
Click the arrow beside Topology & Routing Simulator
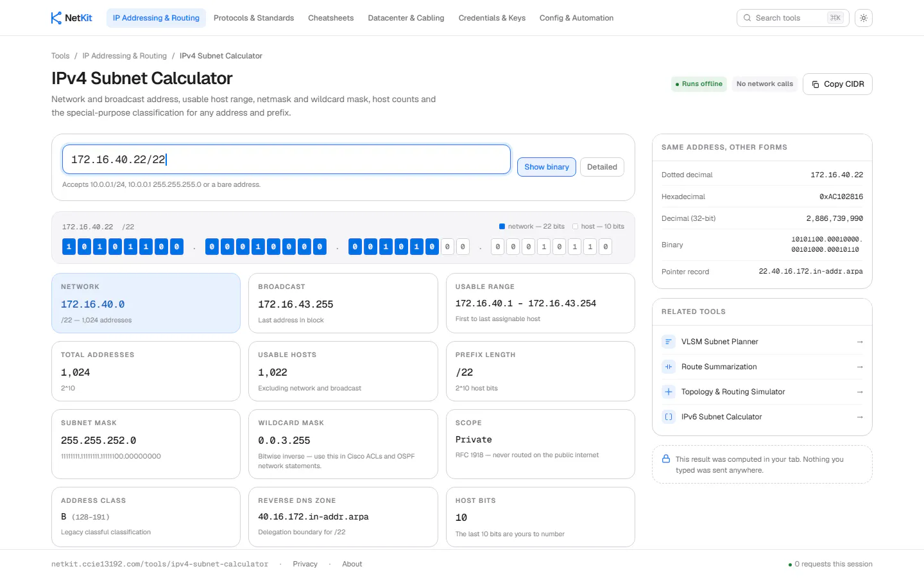[860, 392]
